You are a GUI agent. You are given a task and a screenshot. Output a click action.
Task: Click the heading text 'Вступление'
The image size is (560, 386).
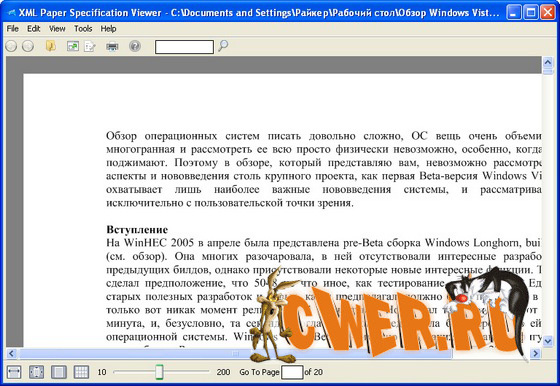[x=137, y=230]
